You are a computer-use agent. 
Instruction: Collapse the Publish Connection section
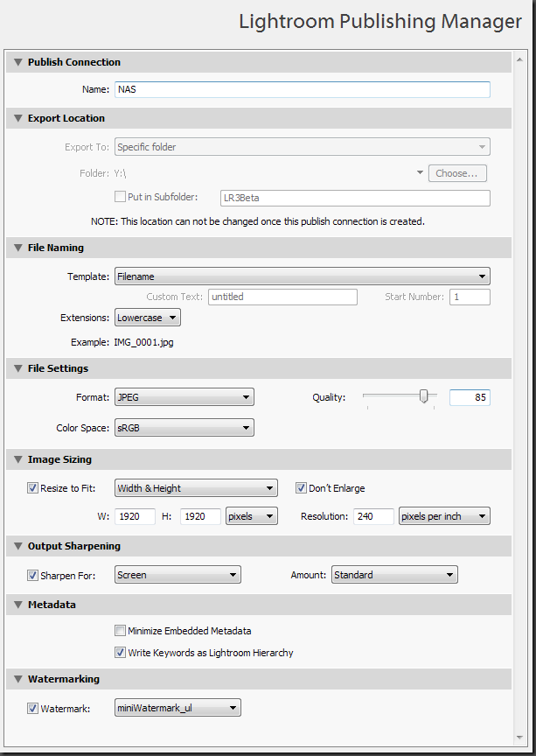[18, 62]
